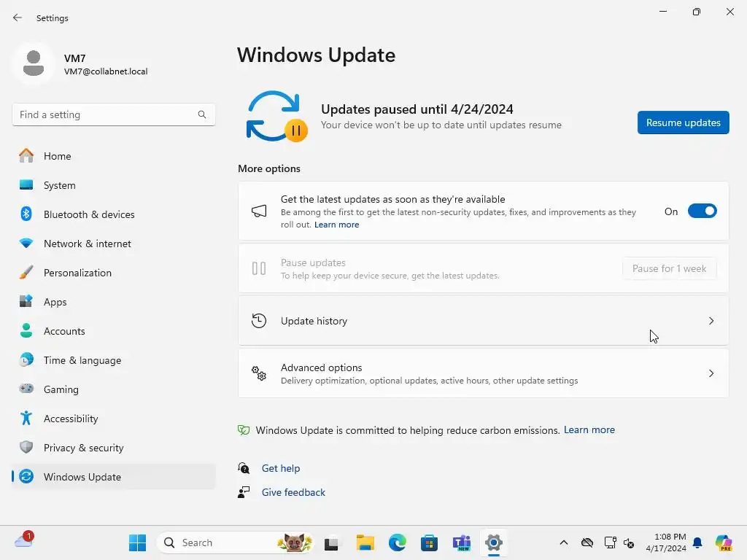This screenshot has width=747, height=560.
Task: Click the Task View icon on taskbar
Action: [x=331, y=542]
